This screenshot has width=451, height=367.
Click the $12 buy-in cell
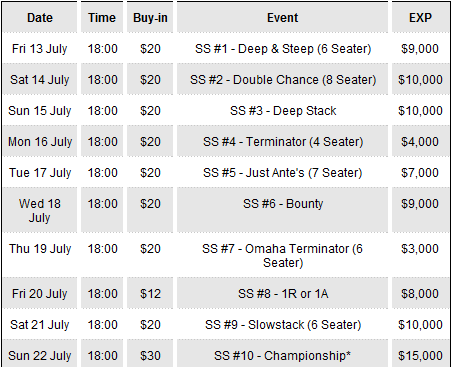pos(150,294)
